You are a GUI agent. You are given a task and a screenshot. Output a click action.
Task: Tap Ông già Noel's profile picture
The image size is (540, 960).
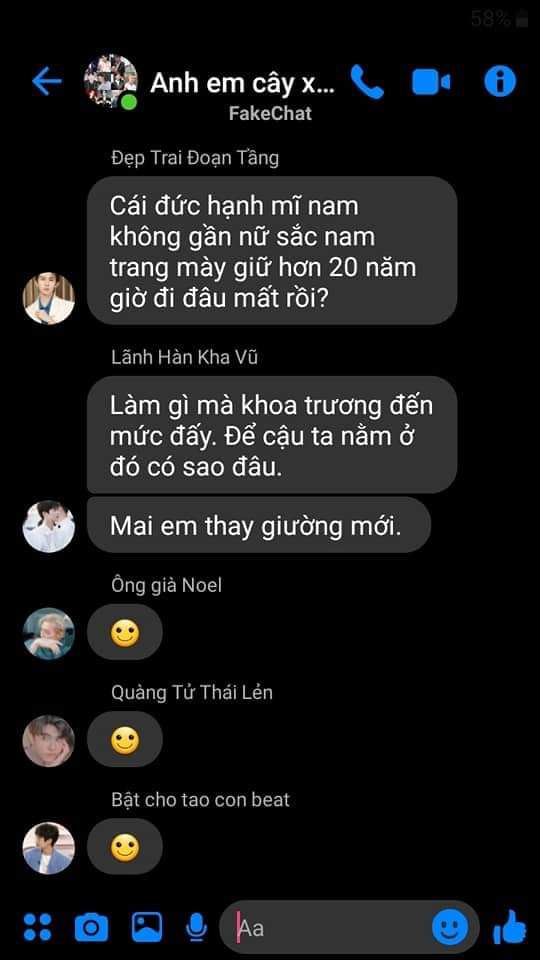click(49, 634)
